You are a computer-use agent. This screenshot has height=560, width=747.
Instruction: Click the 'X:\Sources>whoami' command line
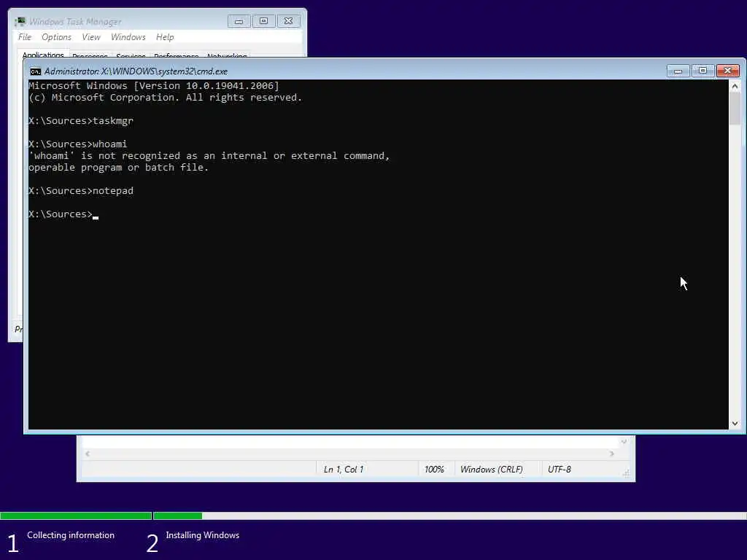[x=77, y=144]
